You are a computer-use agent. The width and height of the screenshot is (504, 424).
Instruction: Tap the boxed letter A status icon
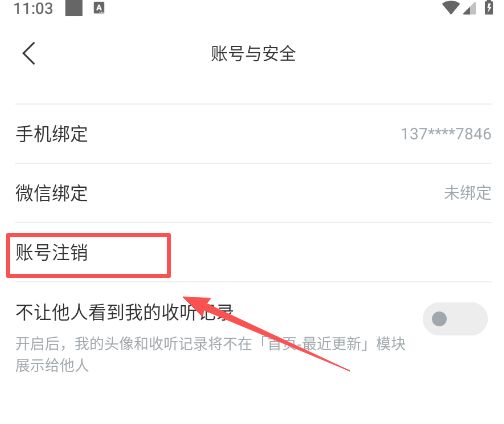(x=99, y=8)
